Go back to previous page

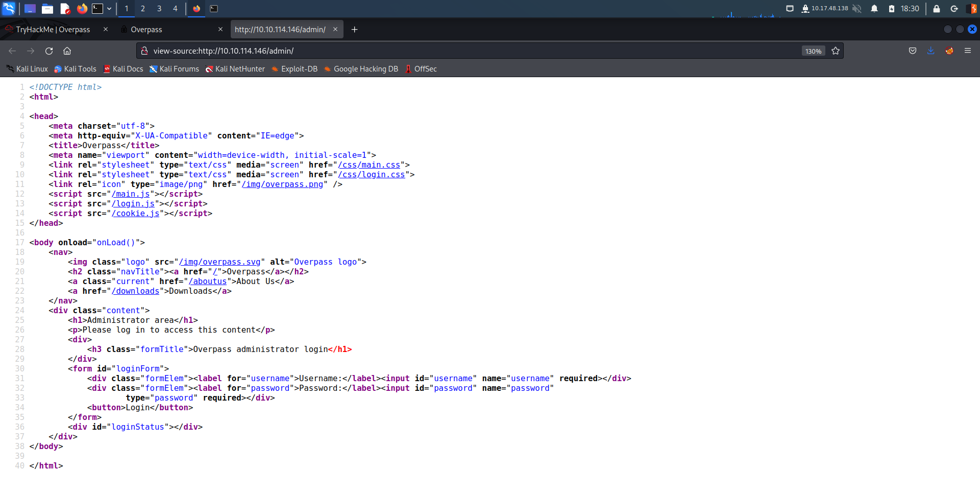[x=12, y=51]
